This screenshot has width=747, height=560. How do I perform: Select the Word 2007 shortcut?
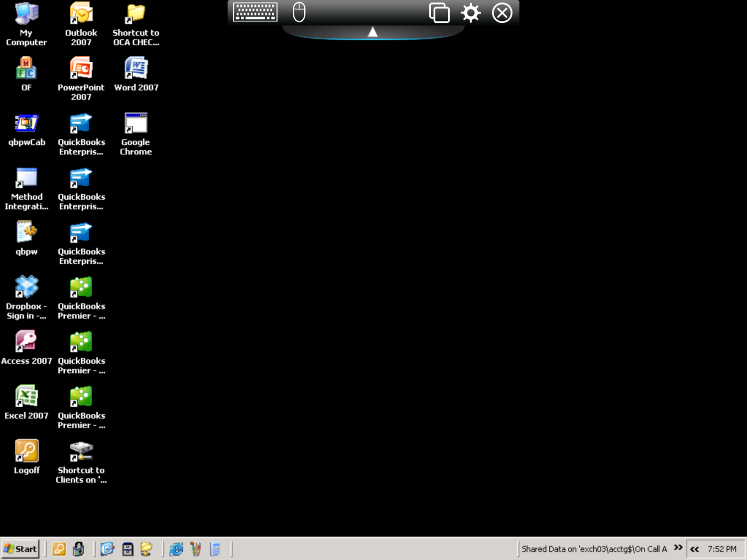(x=136, y=74)
